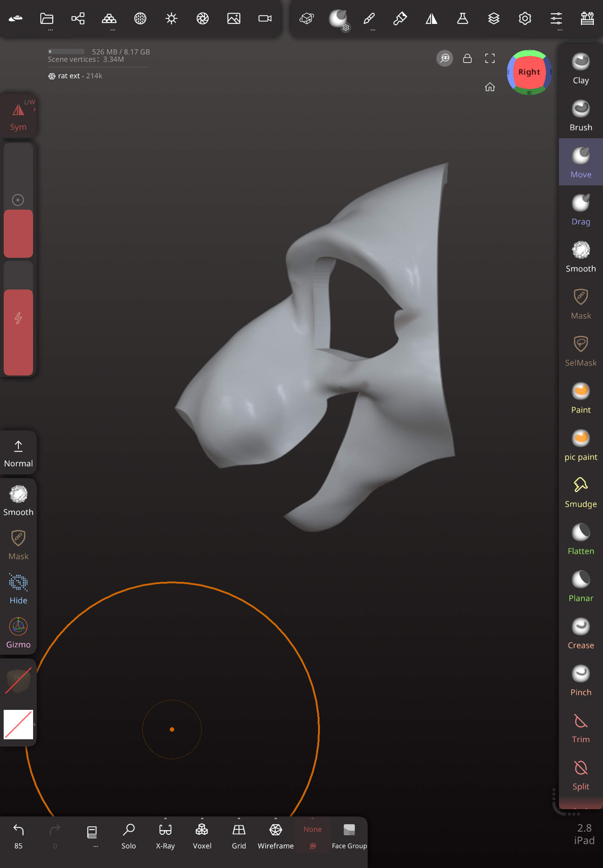Click the white color swatch
This screenshot has height=868, width=603.
pos(18,724)
